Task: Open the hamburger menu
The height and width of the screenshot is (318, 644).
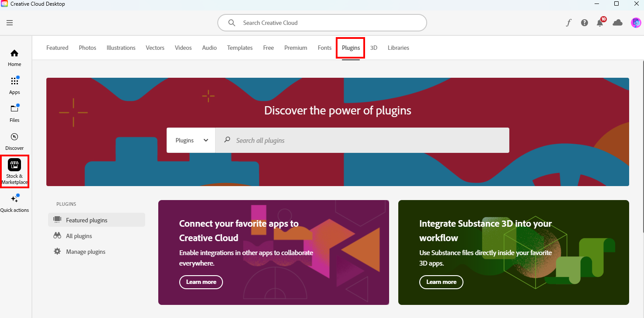Action: [x=10, y=22]
